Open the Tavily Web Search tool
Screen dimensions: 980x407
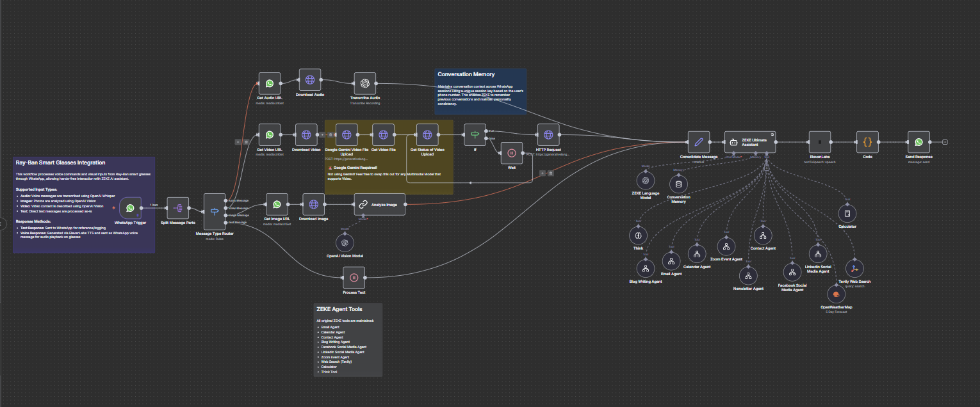tap(854, 269)
